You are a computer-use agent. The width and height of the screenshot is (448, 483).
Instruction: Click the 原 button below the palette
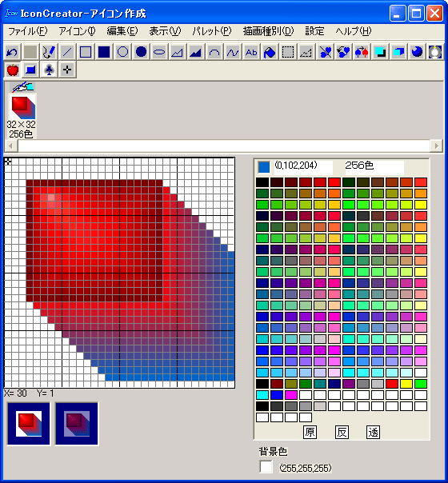tap(310, 432)
